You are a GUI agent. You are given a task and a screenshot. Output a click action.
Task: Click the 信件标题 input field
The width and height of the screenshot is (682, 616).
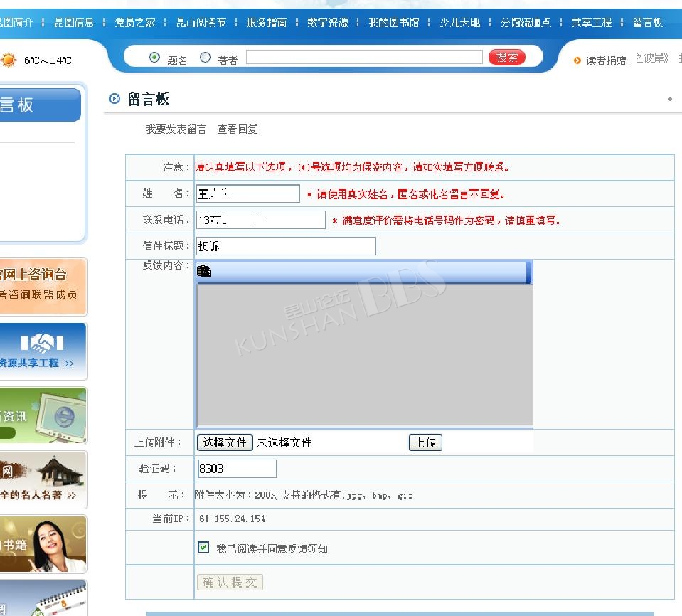click(286, 246)
